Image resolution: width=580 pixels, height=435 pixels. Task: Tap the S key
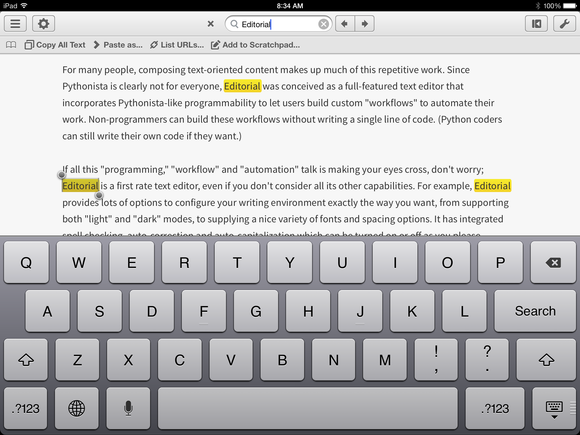(x=100, y=311)
